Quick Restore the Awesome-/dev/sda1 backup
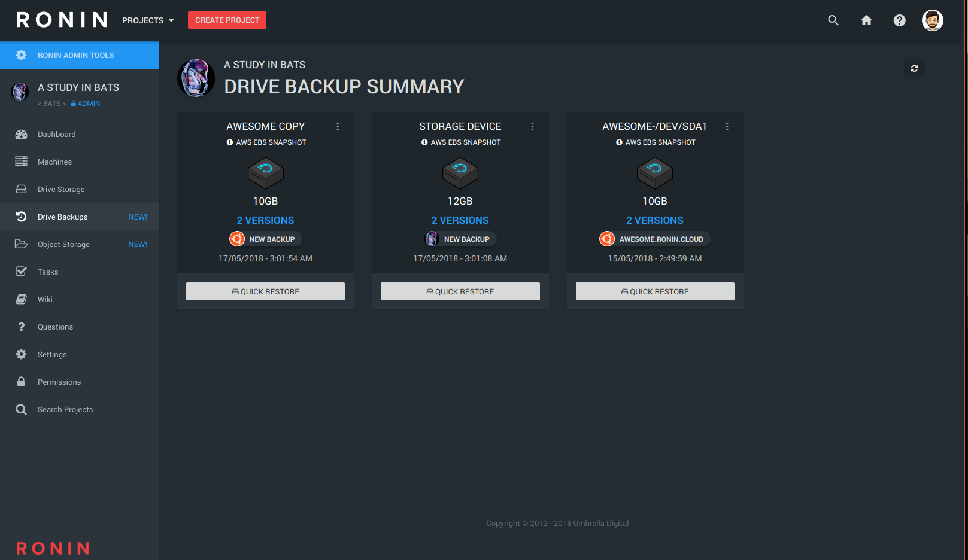The width and height of the screenshot is (968, 560). click(655, 291)
